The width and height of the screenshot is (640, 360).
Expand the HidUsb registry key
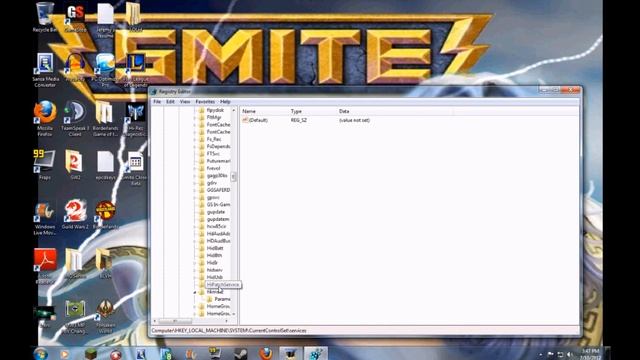195,278
